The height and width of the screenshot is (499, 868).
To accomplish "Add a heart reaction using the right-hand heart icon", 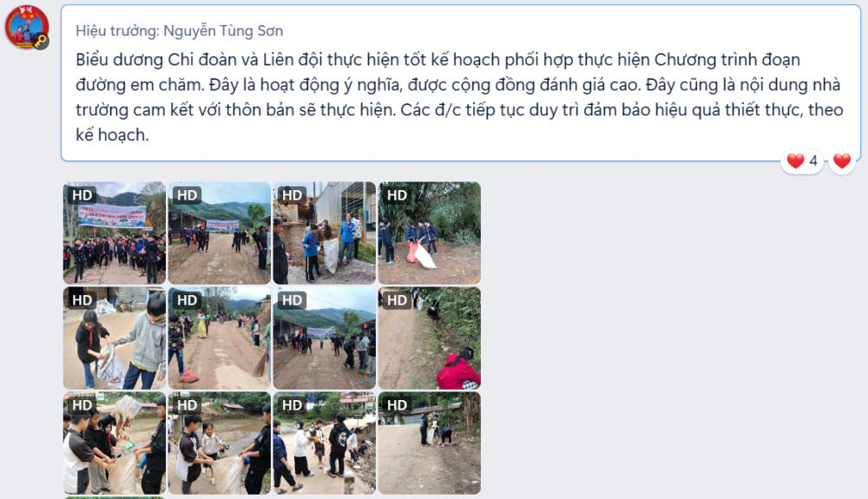I will point(842,161).
